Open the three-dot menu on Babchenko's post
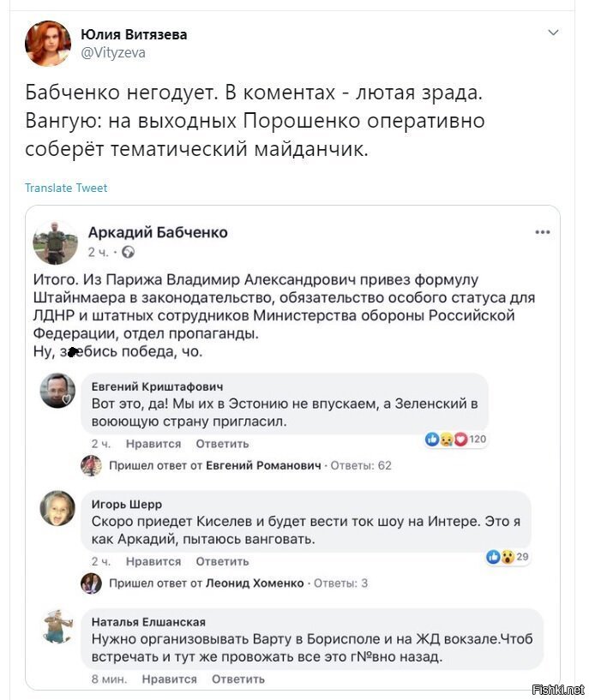The image size is (589, 700). click(542, 232)
